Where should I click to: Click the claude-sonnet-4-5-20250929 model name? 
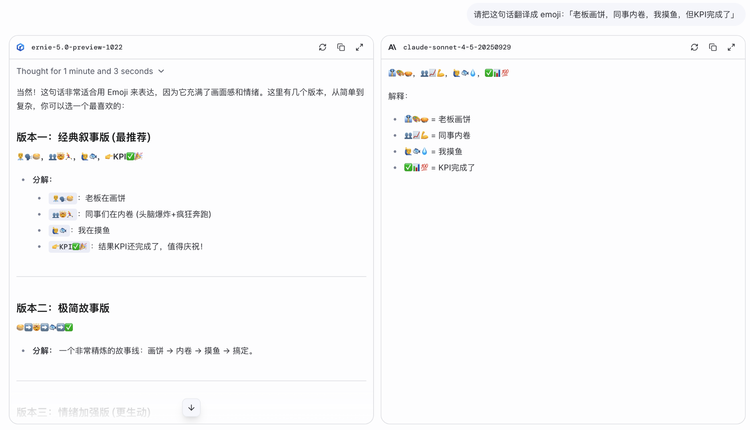[x=456, y=47]
